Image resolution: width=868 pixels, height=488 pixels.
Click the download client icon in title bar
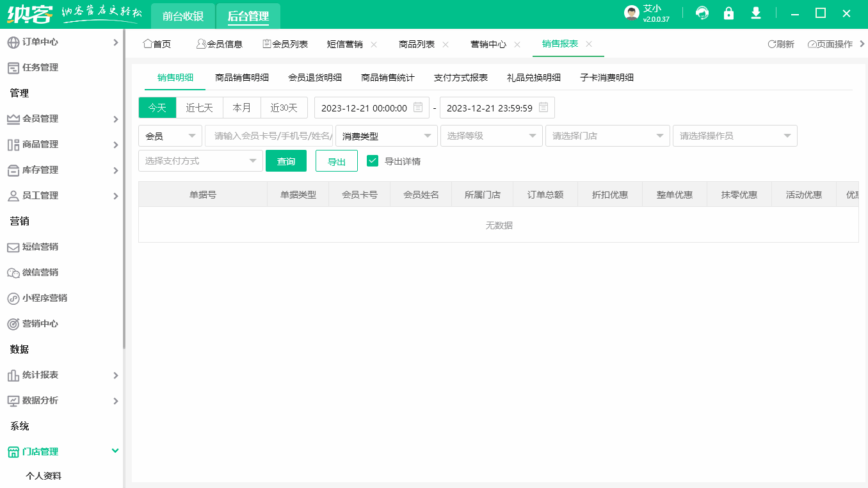pyautogui.click(x=755, y=13)
